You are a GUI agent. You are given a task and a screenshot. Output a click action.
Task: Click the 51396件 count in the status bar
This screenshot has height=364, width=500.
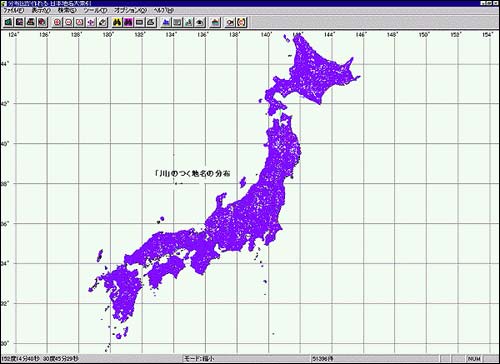tap(323, 359)
